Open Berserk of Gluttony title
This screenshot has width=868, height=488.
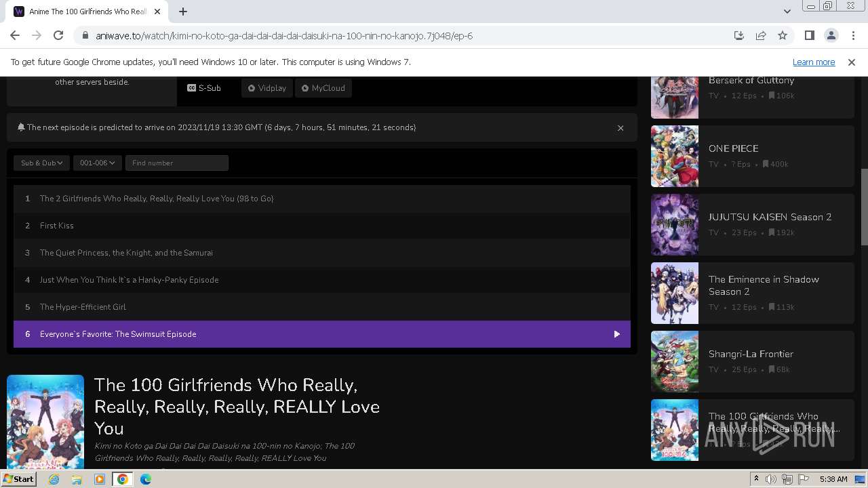coord(751,80)
